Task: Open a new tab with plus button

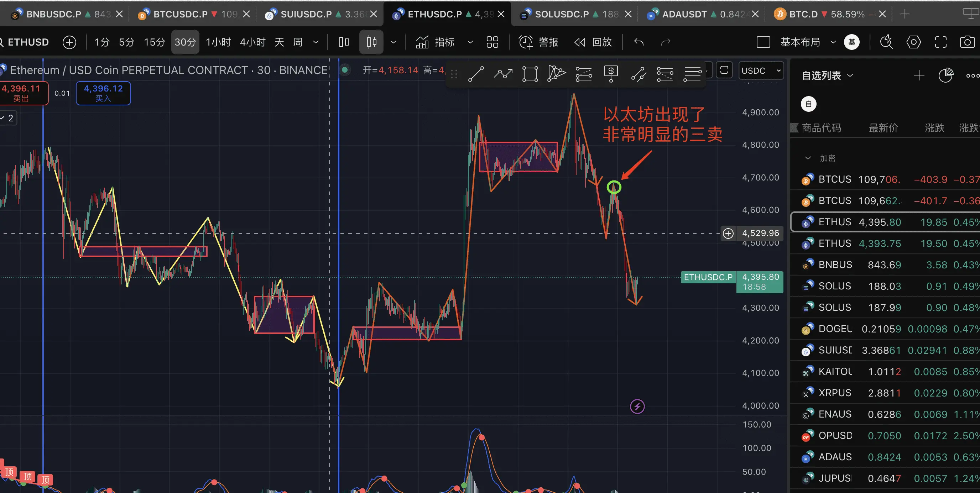Action: (905, 14)
